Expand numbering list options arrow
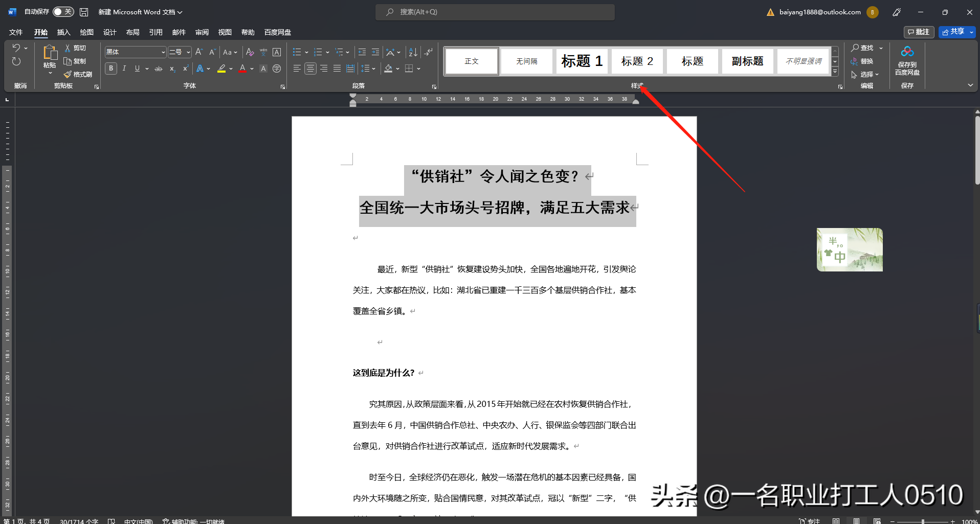Viewport: 980px width, 524px height. click(x=327, y=52)
